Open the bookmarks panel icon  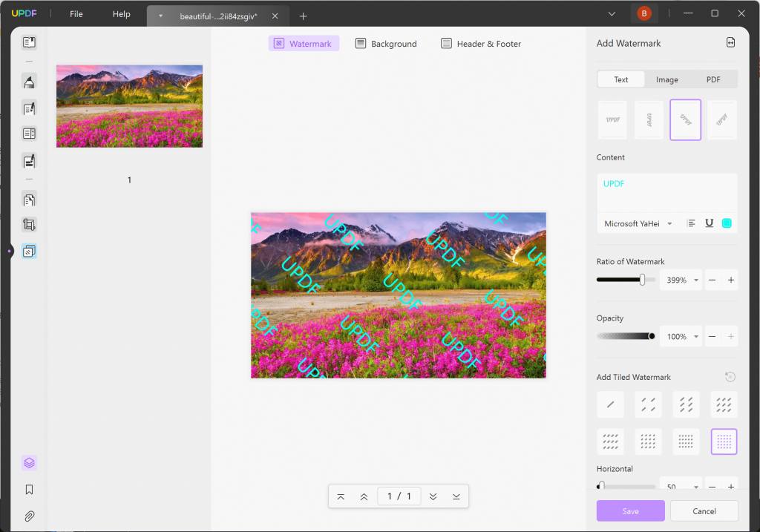pos(29,489)
